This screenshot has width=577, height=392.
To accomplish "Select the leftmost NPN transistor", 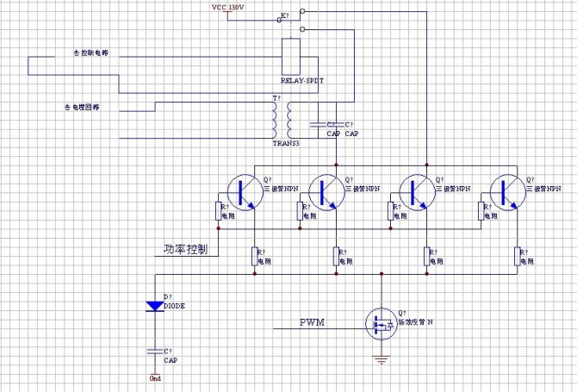I will (245, 192).
